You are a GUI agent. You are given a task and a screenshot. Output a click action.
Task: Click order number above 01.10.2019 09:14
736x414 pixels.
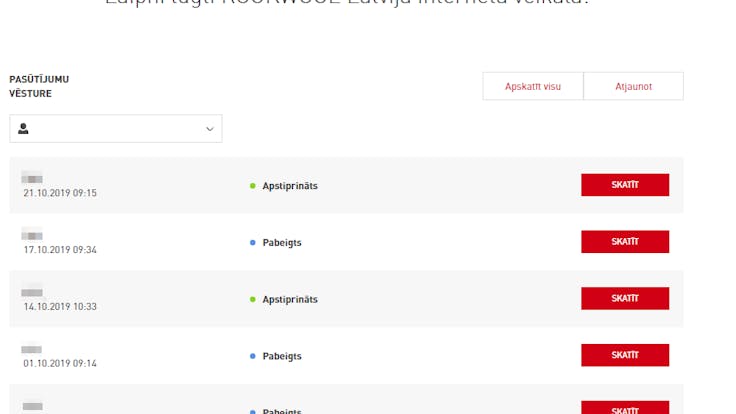click(x=31, y=349)
